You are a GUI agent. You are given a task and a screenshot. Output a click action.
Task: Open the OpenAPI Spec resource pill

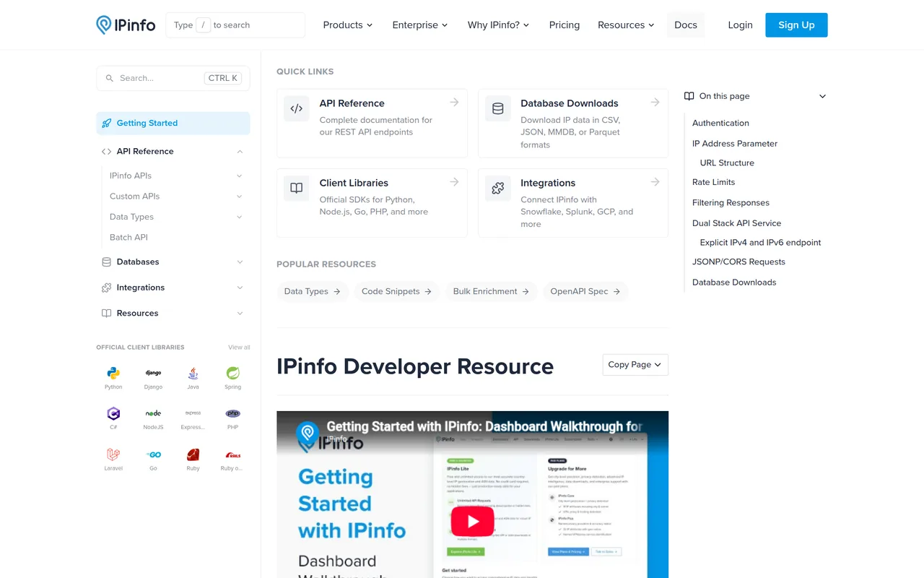(585, 291)
